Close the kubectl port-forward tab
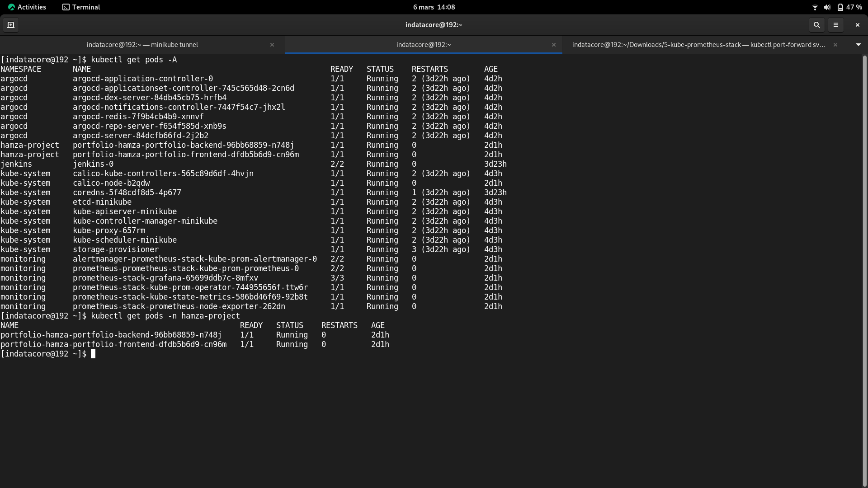868x488 pixels. pos(835,44)
